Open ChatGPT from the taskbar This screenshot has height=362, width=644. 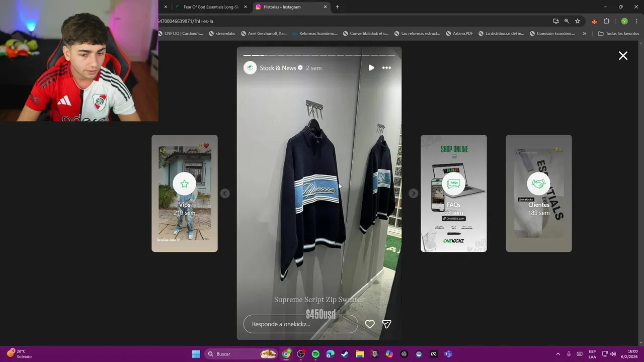[404, 354]
